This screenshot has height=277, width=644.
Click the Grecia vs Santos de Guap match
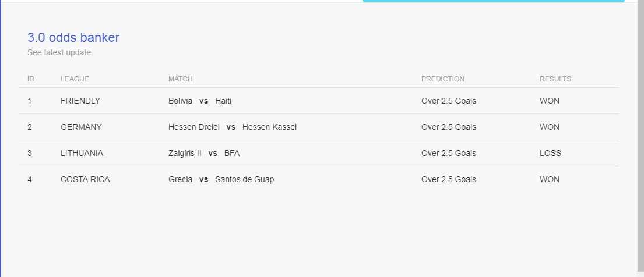[221, 179]
